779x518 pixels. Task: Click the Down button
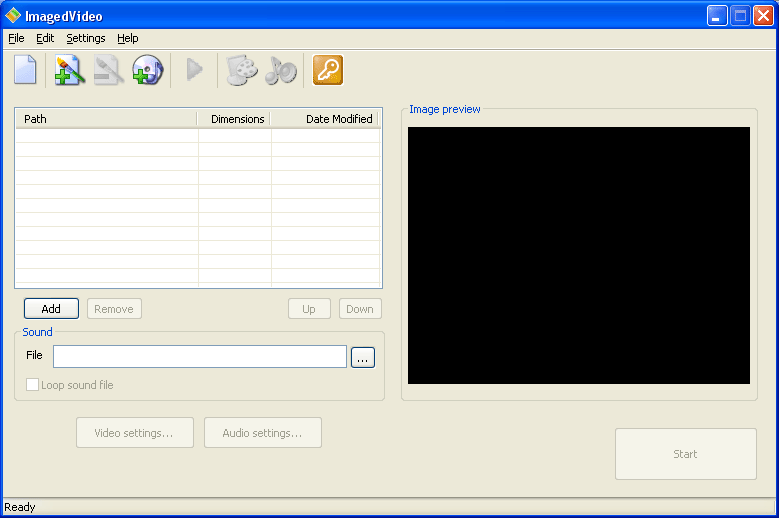[360, 309]
